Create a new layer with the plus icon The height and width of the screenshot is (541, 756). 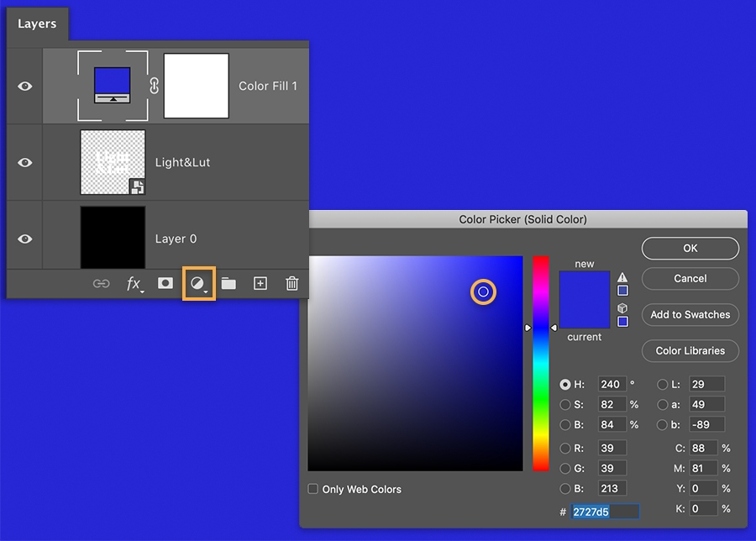(260, 284)
